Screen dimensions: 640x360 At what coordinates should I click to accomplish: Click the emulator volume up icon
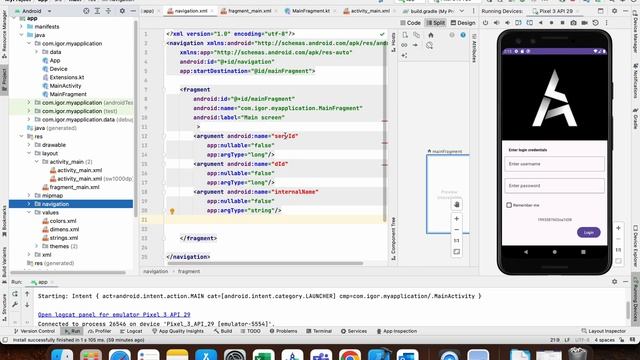[x=496, y=23]
